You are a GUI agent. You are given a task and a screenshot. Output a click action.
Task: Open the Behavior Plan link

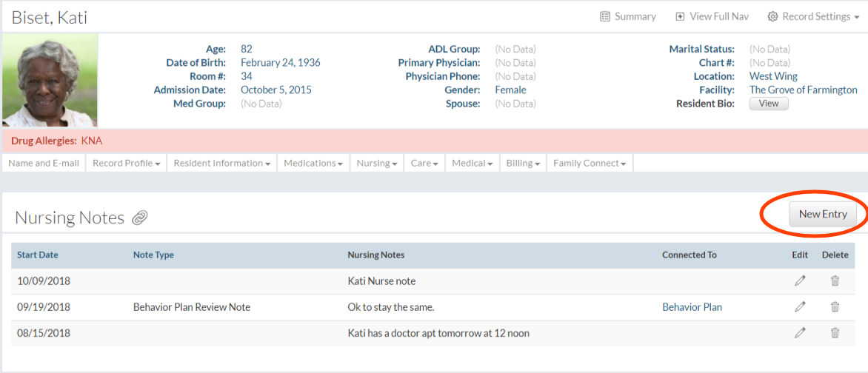click(x=692, y=307)
